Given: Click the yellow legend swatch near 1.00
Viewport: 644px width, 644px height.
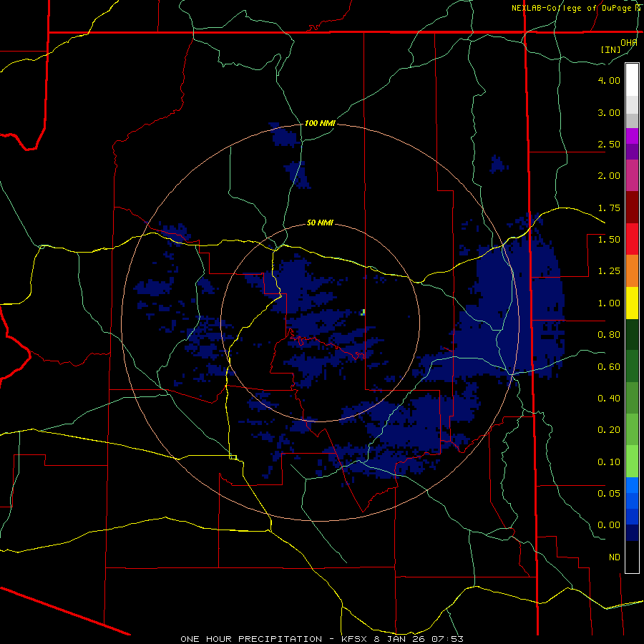Looking at the screenshot, I should 632,303.
